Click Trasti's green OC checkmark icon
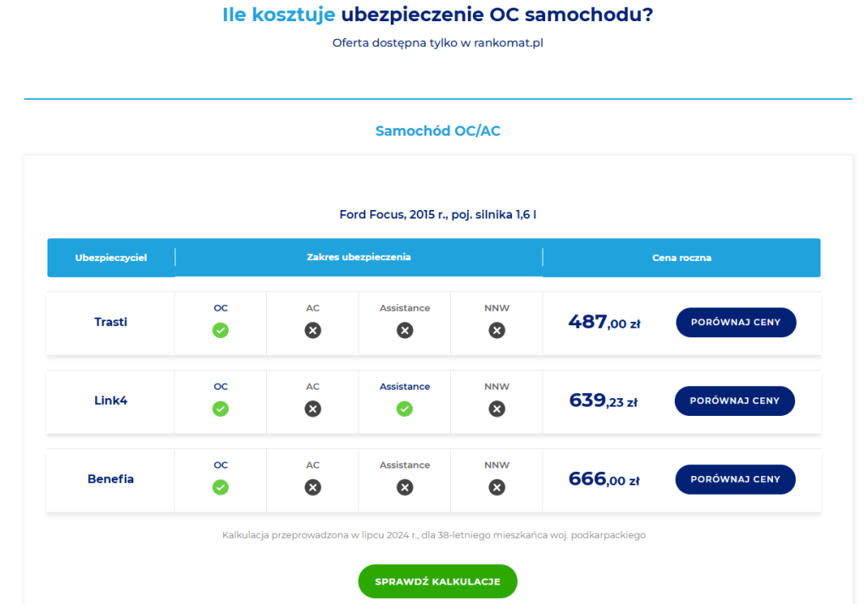 tap(220, 330)
